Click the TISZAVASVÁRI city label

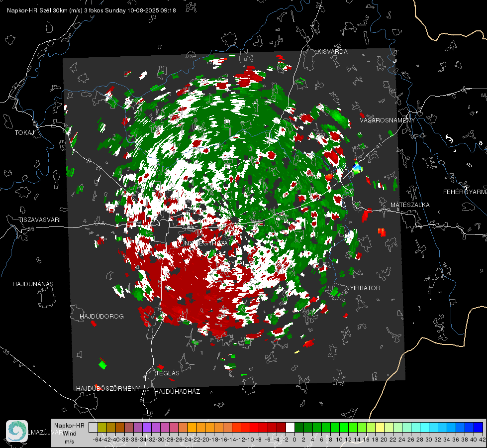[x=39, y=220]
